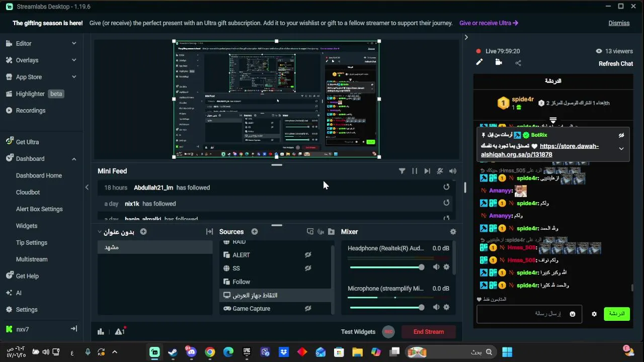Image resolution: width=644 pixels, height=362 pixels.
Task: Expand the Editor menu chevron
Action: click(x=74, y=43)
